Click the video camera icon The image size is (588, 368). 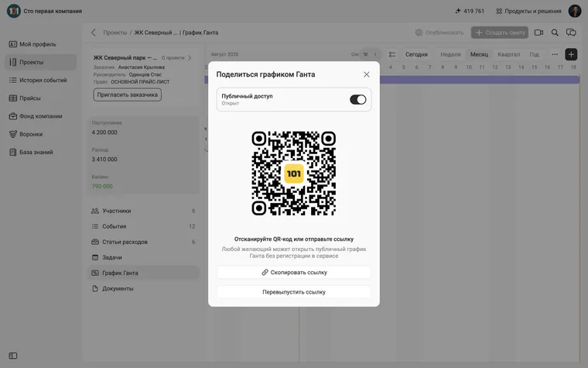(x=539, y=33)
